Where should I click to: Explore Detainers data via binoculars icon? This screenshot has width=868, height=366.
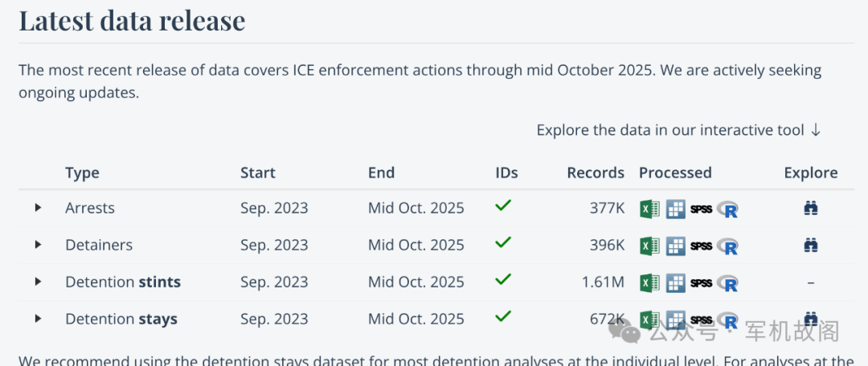pos(810,246)
